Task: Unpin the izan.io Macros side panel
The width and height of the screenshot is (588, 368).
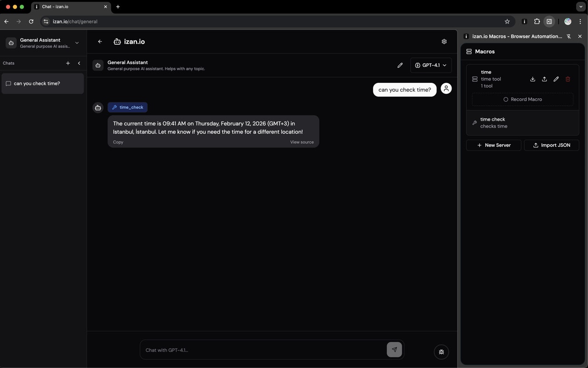Action: [569, 36]
